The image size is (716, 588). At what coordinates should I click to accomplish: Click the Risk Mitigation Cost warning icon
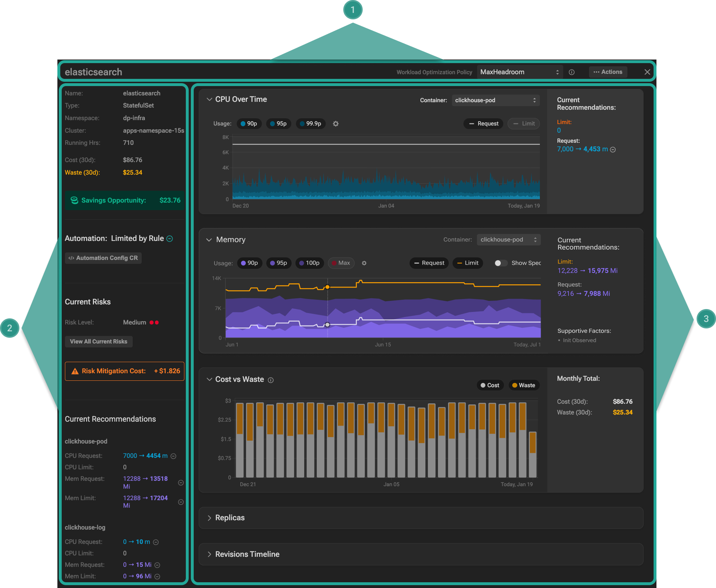pos(75,371)
